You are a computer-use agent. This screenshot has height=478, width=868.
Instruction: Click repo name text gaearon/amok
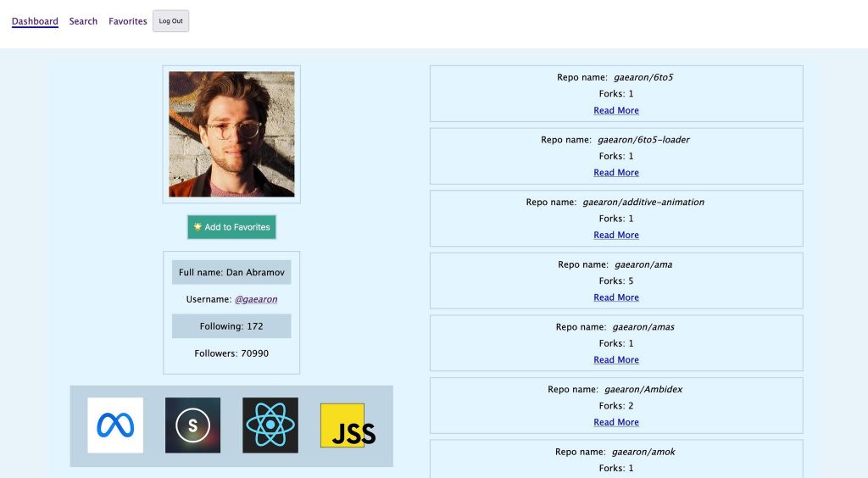click(643, 452)
